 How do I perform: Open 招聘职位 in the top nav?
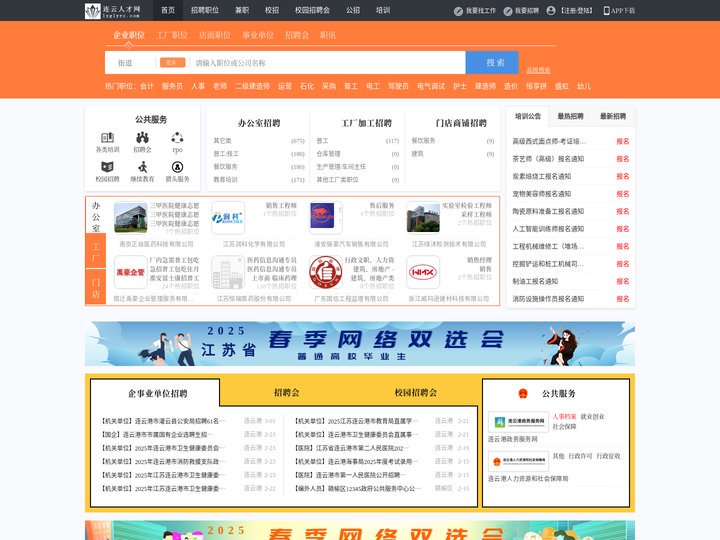pos(205,10)
